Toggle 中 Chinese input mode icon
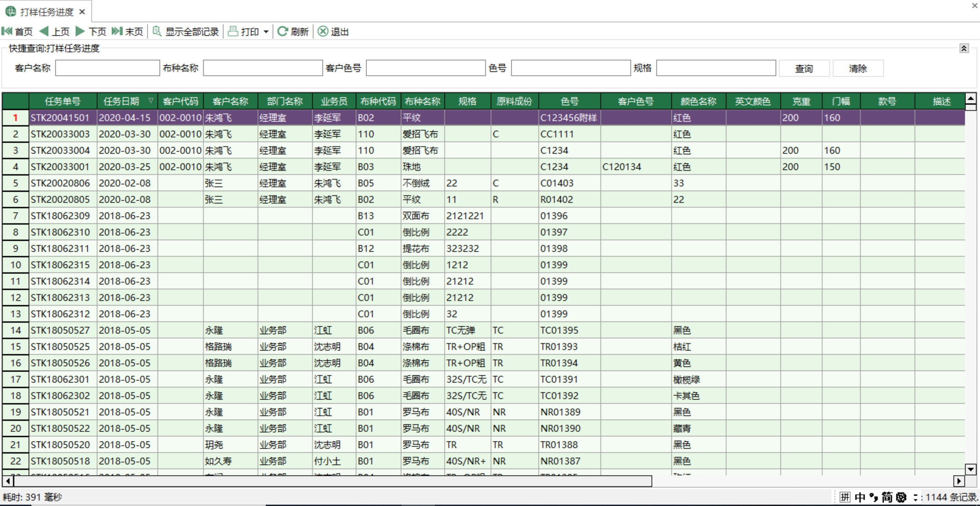This screenshot has height=506, width=980. click(860, 497)
